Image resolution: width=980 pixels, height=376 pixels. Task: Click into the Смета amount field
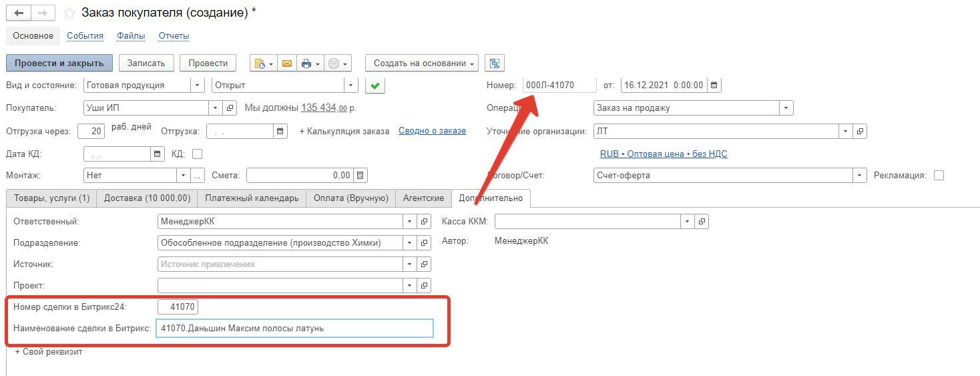300,176
